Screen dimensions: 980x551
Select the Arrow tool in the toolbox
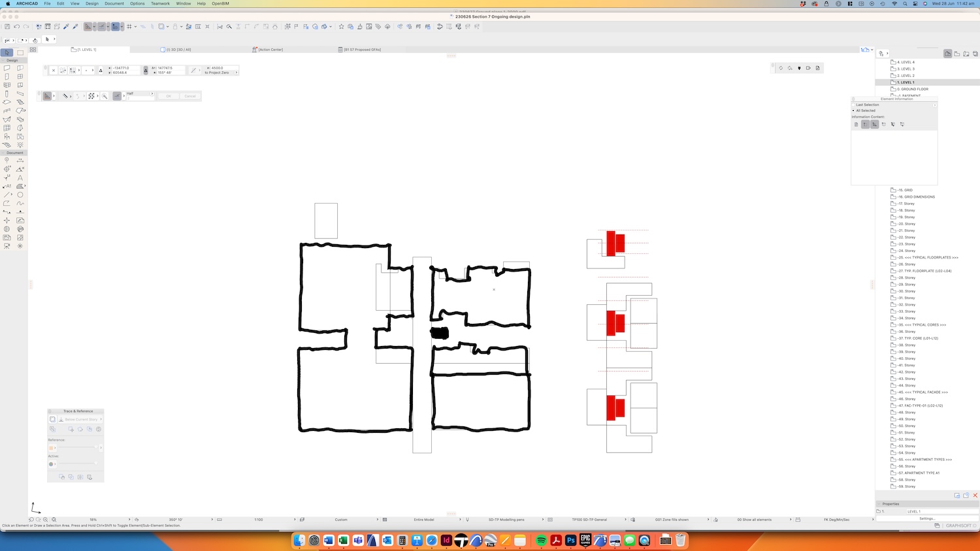tap(7, 52)
